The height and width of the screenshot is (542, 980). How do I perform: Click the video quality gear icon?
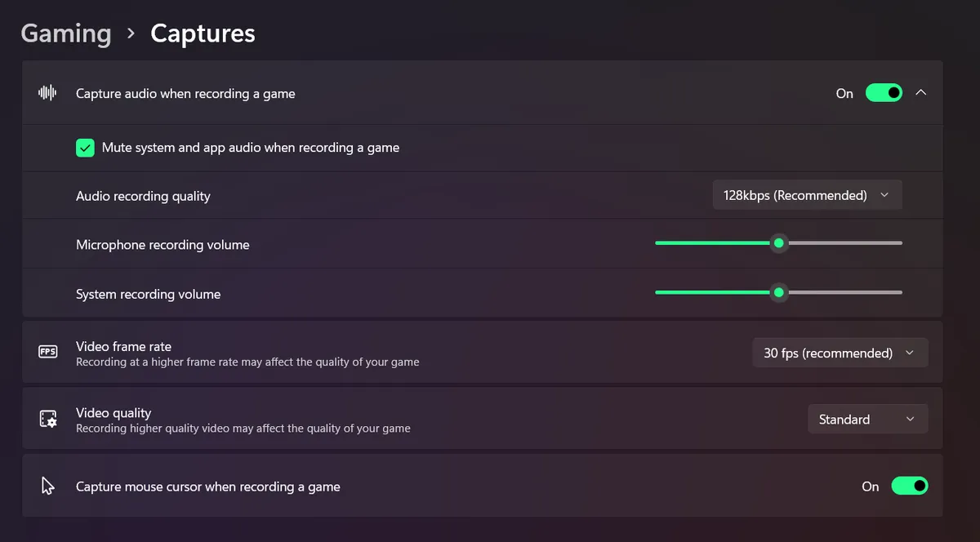tap(48, 419)
